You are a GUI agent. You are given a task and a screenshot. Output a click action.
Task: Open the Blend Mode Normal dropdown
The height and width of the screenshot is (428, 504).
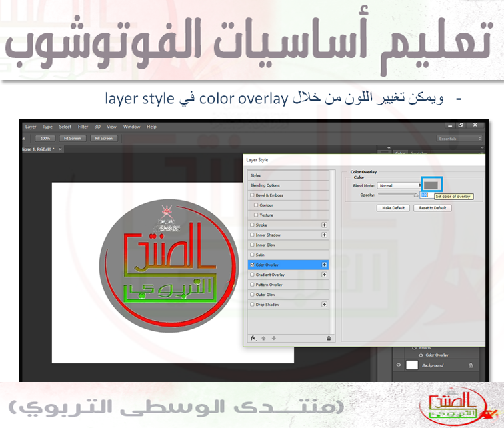click(399, 185)
